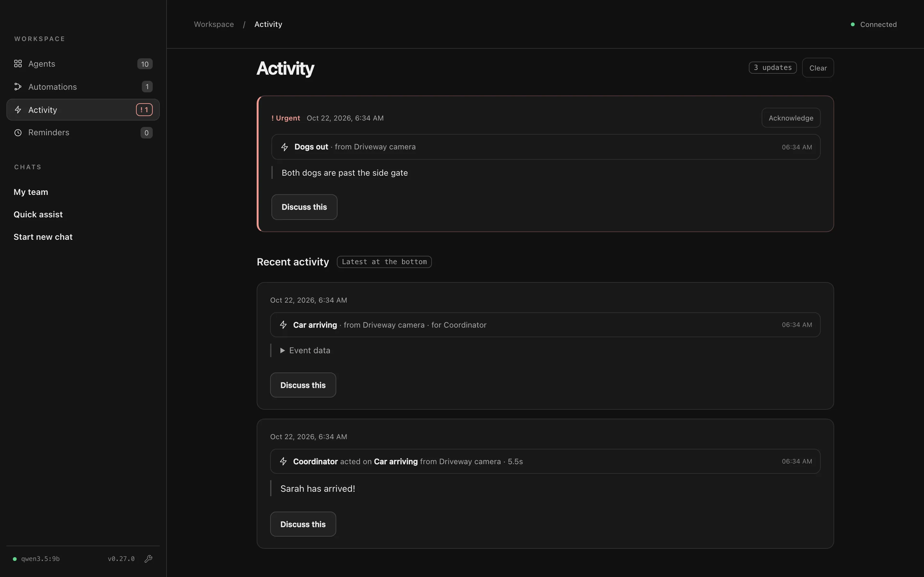Click the qwen3.5:9b model status indicator

tap(37, 559)
